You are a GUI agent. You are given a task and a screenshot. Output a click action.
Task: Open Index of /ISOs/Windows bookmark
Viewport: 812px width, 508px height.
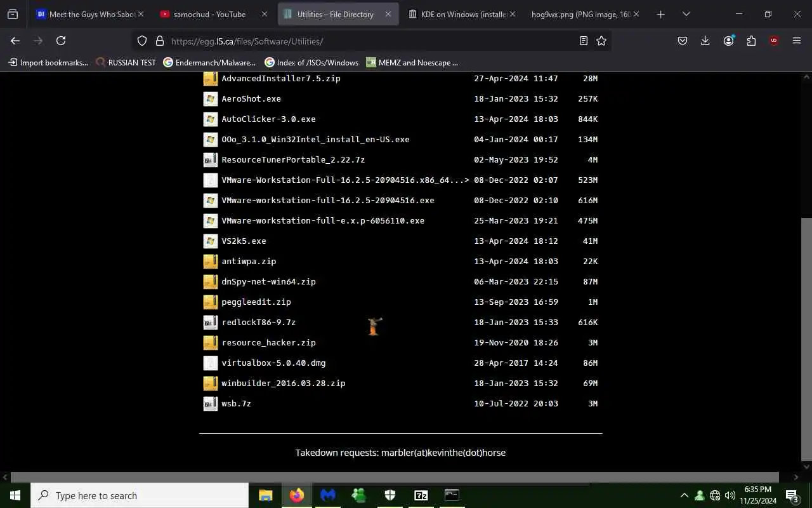tap(311, 62)
